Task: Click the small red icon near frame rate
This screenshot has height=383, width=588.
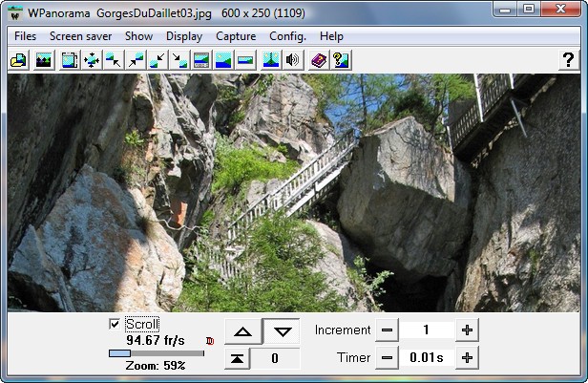Action: point(210,341)
